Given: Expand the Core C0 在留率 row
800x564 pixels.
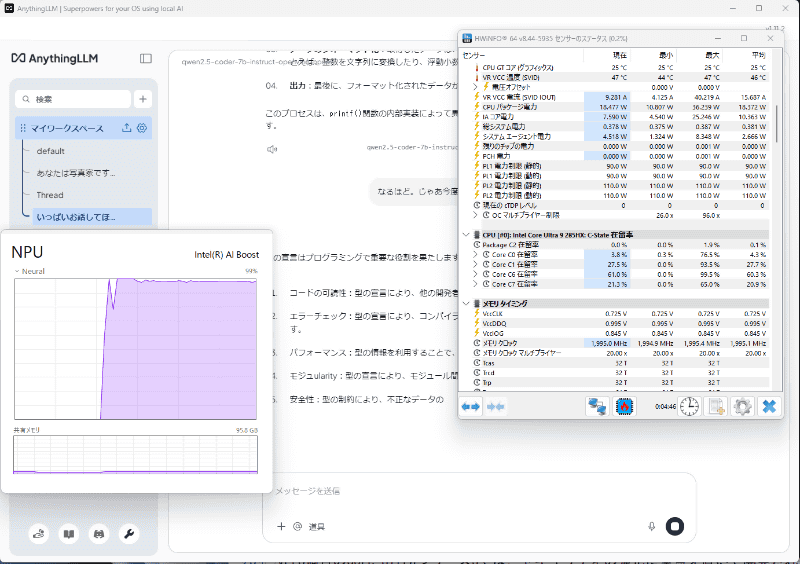Looking at the screenshot, I should click(x=476, y=255).
